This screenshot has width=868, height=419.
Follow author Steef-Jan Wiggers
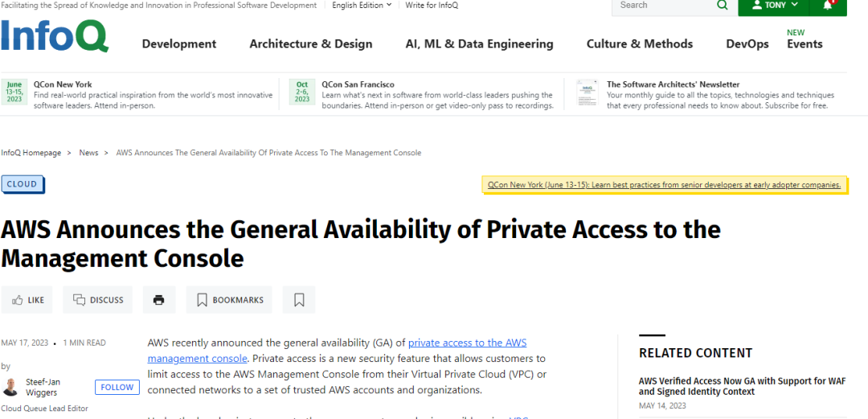tap(117, 387)
